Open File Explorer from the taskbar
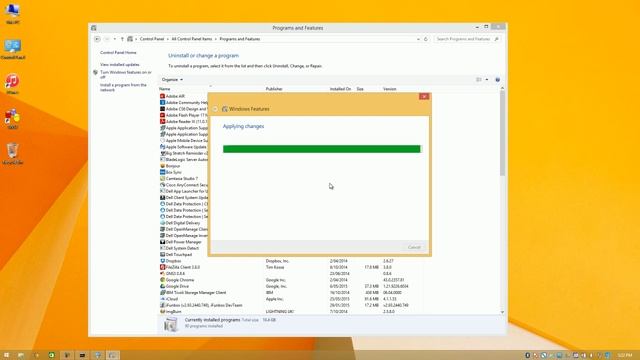This screenshot has height=360, width=640. click(21, 356)
